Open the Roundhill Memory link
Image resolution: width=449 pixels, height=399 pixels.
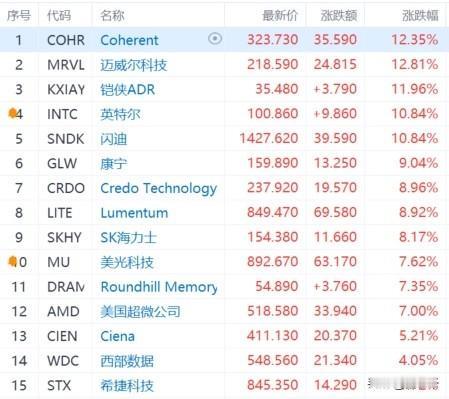(x=159, y=287)
